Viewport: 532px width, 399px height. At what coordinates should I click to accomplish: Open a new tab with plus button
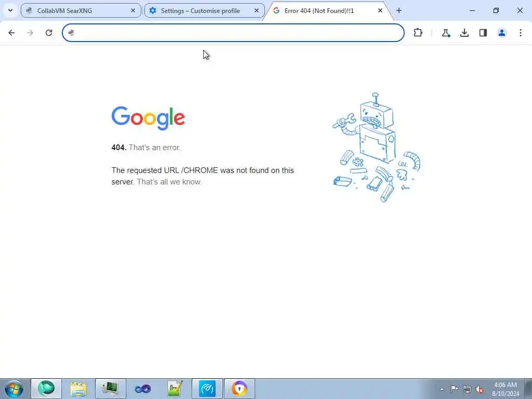coord(399,10)
